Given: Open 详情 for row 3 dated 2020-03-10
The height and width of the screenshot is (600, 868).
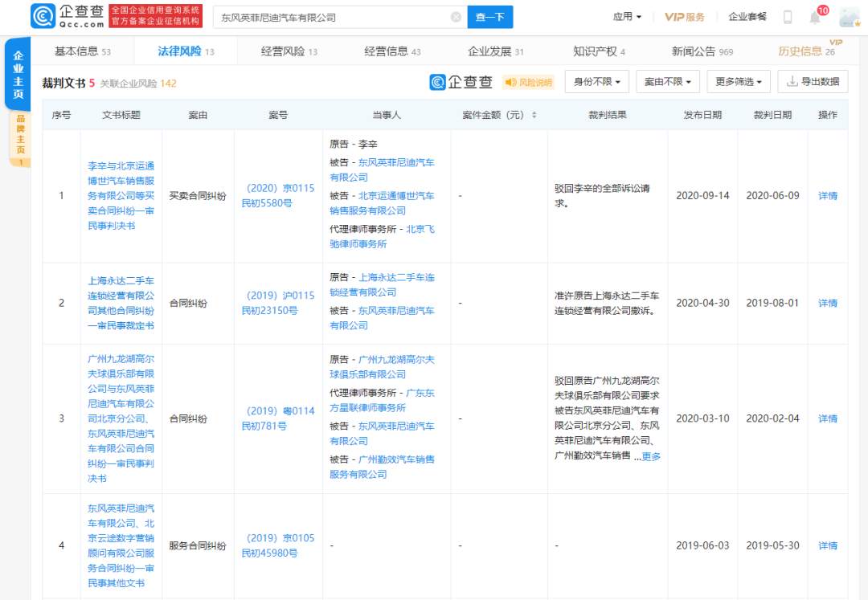Looking at the screenshot, I should point(828,418).
